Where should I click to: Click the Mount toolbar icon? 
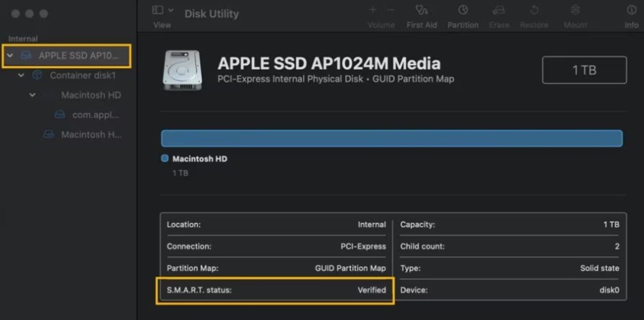pyautogui.click(x=575, y=10)
